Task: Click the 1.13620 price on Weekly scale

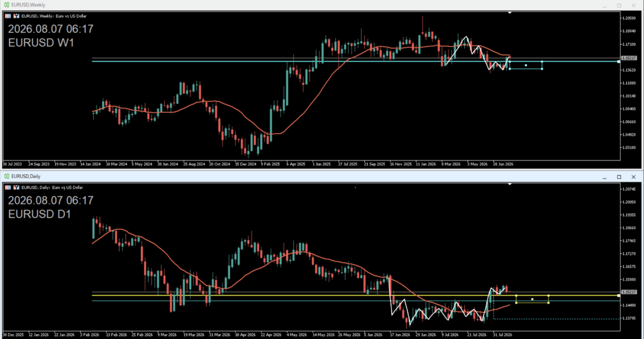Action: click(x=629, y=70)
